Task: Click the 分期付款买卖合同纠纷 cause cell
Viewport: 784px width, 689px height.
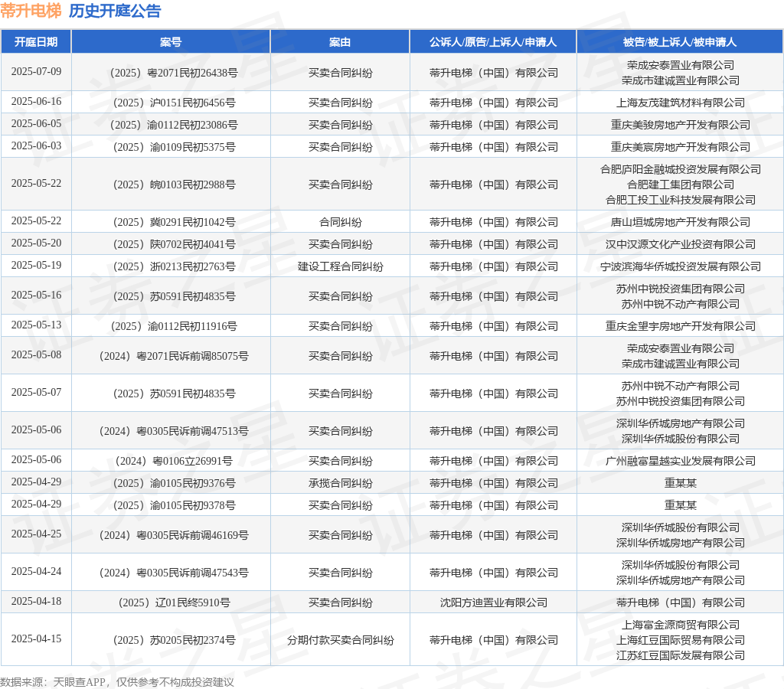Action: 340,641
